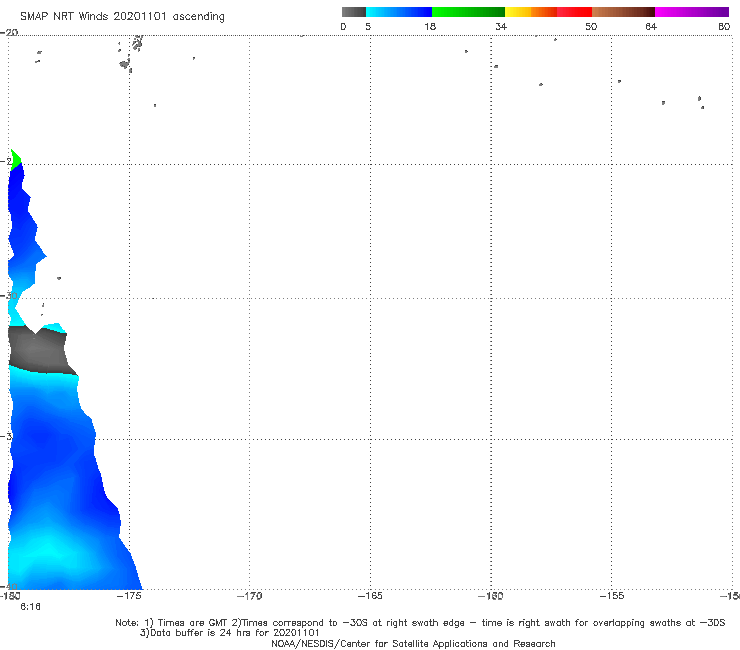740x650 pixels.
Task: Click the gray 0-5 colorbar segment
Action: 354,12
